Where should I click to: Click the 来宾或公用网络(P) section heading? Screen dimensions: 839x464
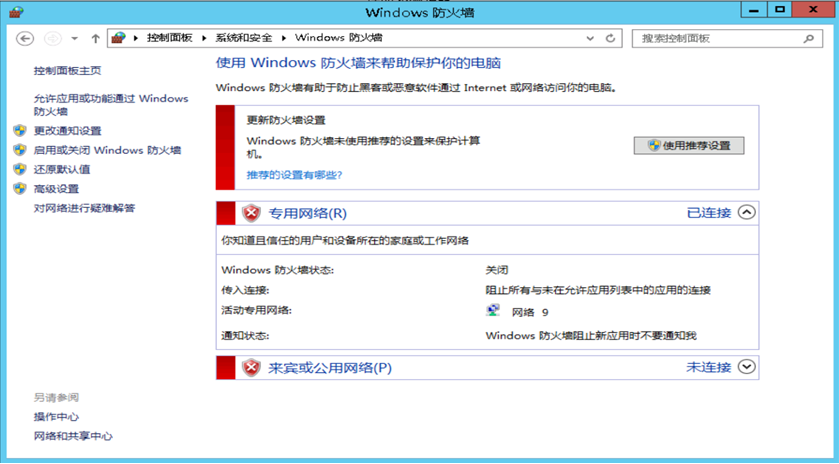[x=330, y=368]
